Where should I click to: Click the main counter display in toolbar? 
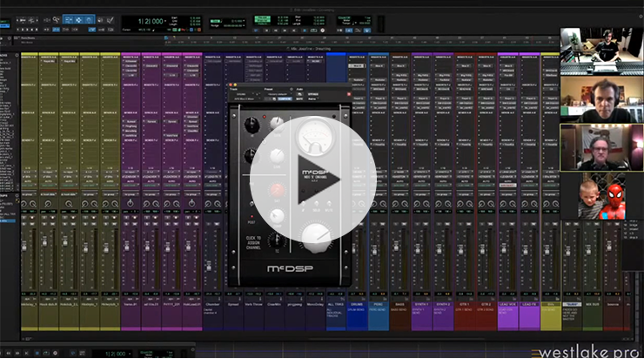click(x=151, y=22)
